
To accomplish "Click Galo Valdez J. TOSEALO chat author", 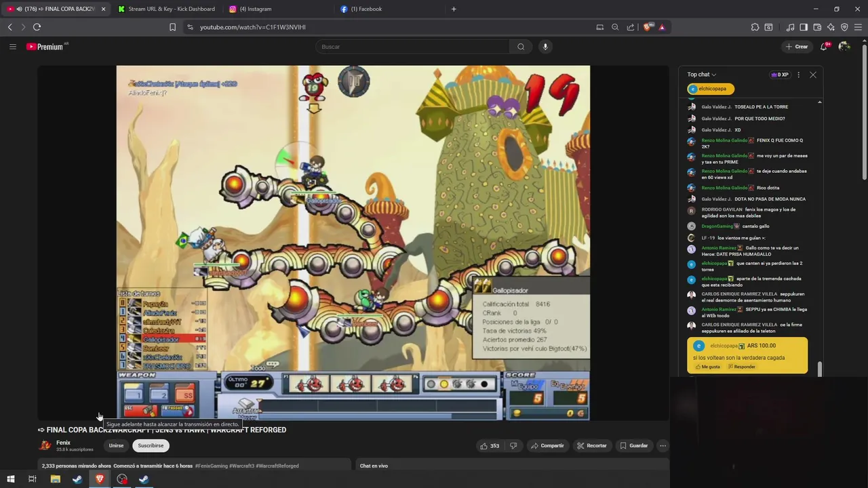I will tap(716, 107).
